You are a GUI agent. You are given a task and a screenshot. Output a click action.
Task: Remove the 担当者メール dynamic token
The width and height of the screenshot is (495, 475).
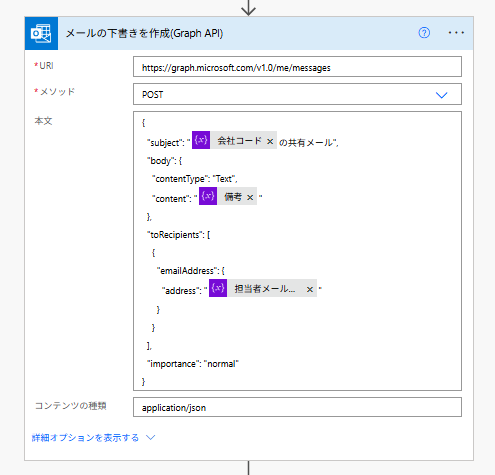point(310,289)
